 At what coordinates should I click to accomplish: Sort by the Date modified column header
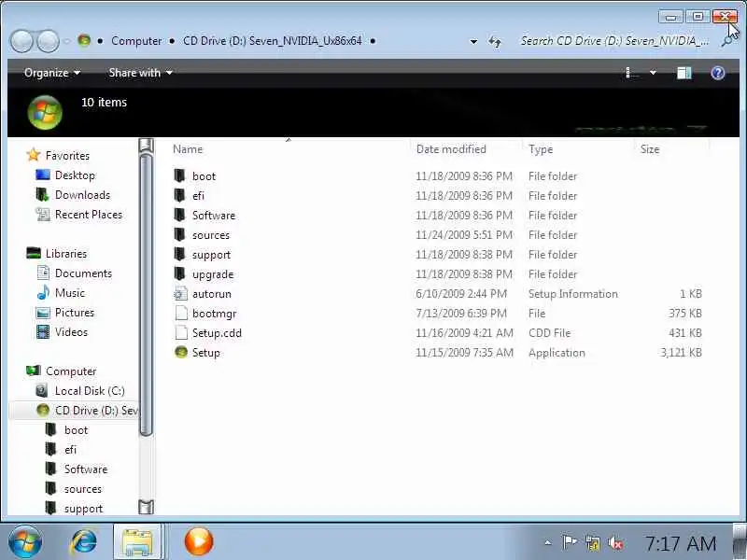click(x=451, y=149)
